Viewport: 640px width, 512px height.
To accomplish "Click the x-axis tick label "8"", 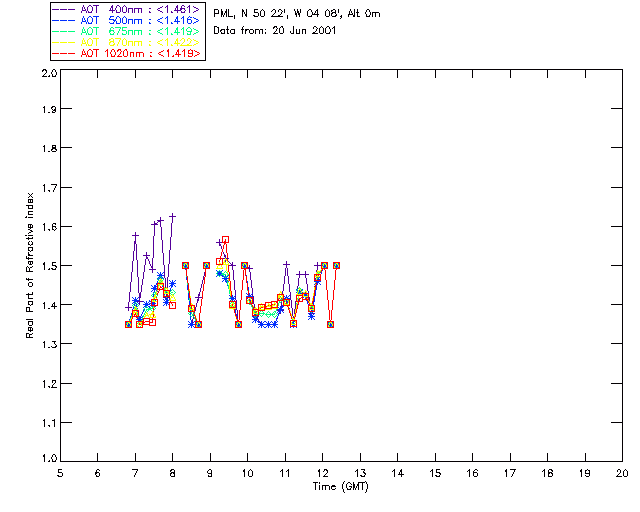I will tap(173, 473).
